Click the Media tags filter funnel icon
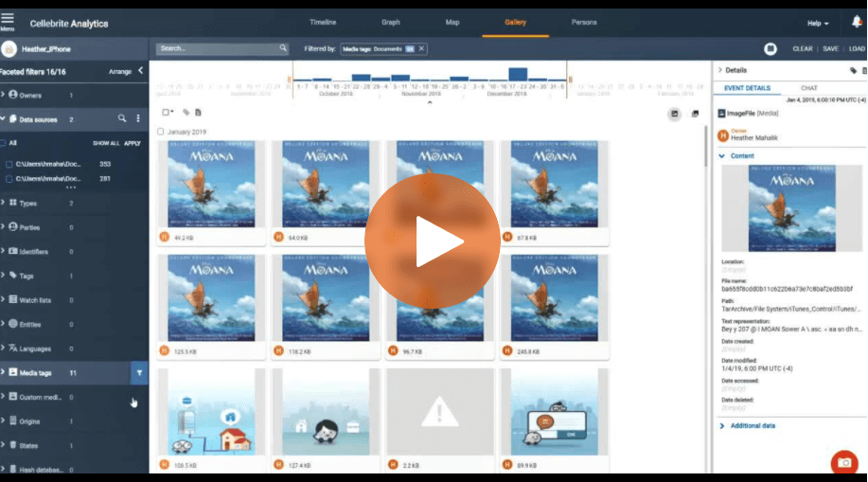Viewport: 868px width, 482px height. [139, 373]
